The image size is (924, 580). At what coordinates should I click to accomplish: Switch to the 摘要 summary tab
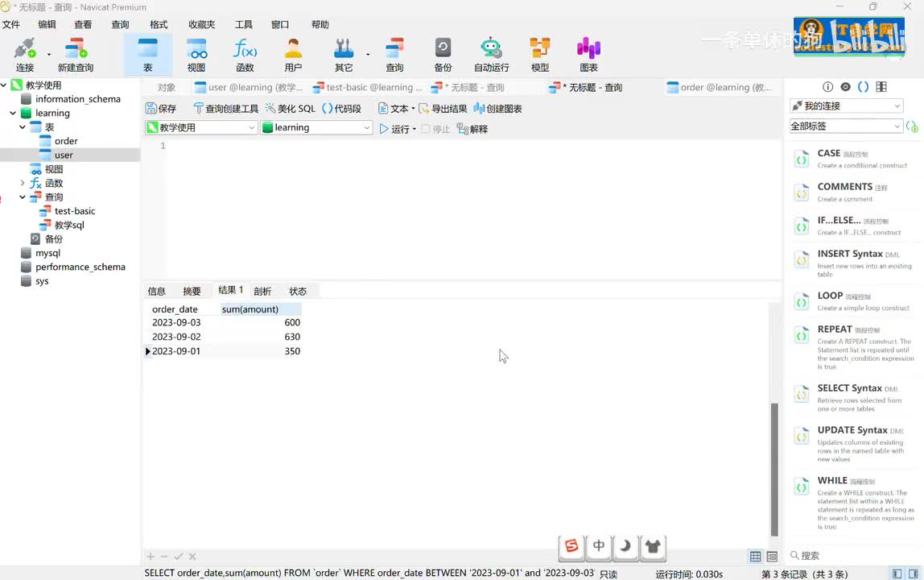(192, 291)
